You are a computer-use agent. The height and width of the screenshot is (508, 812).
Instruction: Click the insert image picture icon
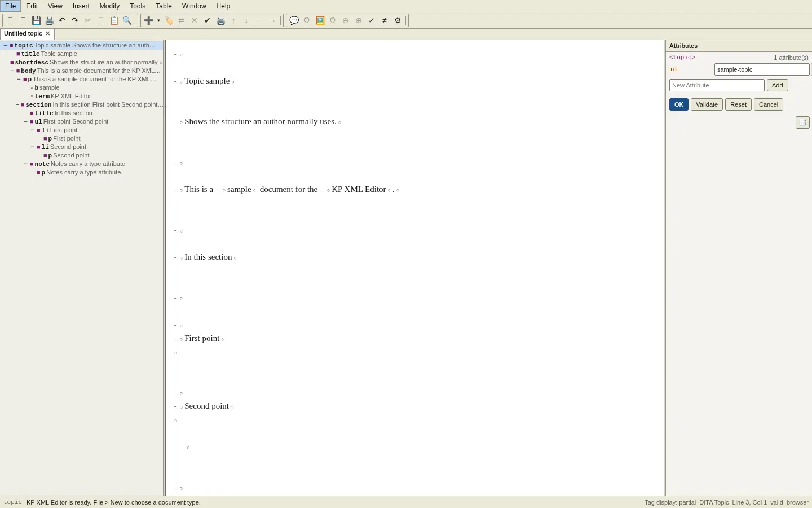click(x=320, y=20)
